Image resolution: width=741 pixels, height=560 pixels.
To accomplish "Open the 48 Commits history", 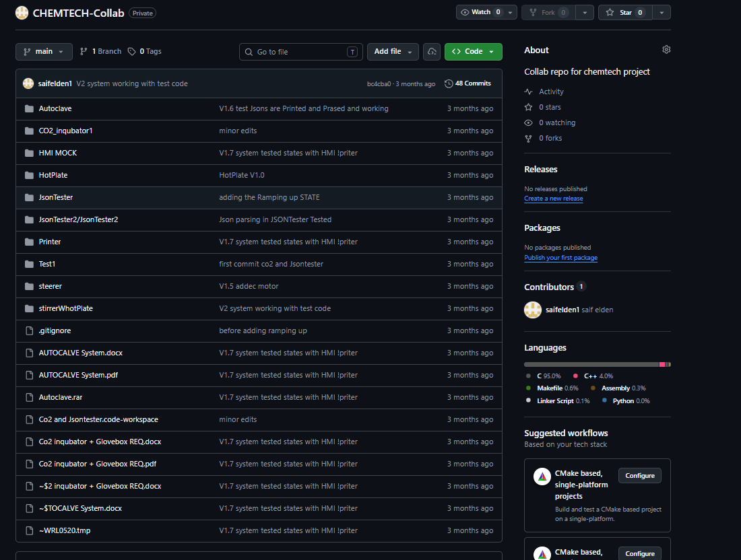I will 468,83.
